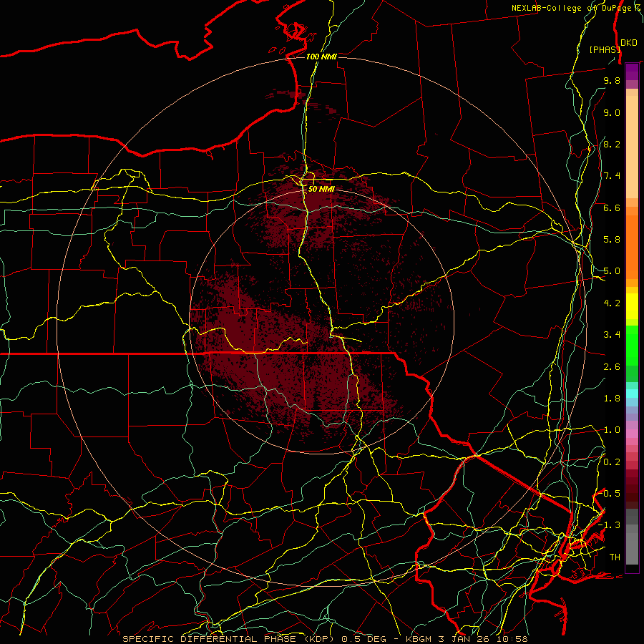
Task: Select the 8.2 scale label
Action: pyautogui.click(x=612, y=144)
